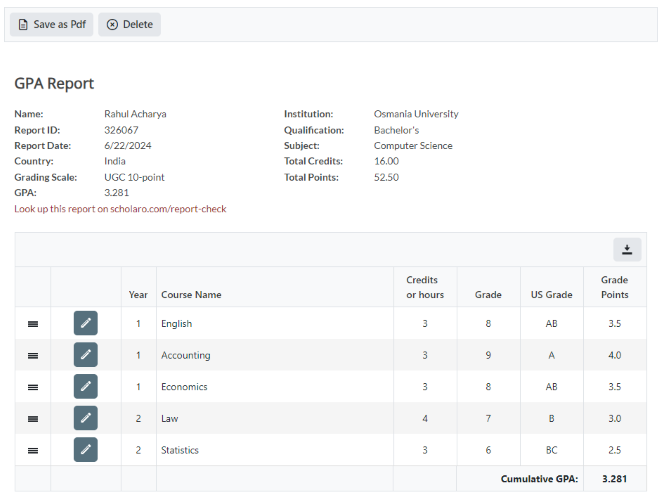Click the Grade Points column header
Screen dimensions: 662x500
(614, 287)
